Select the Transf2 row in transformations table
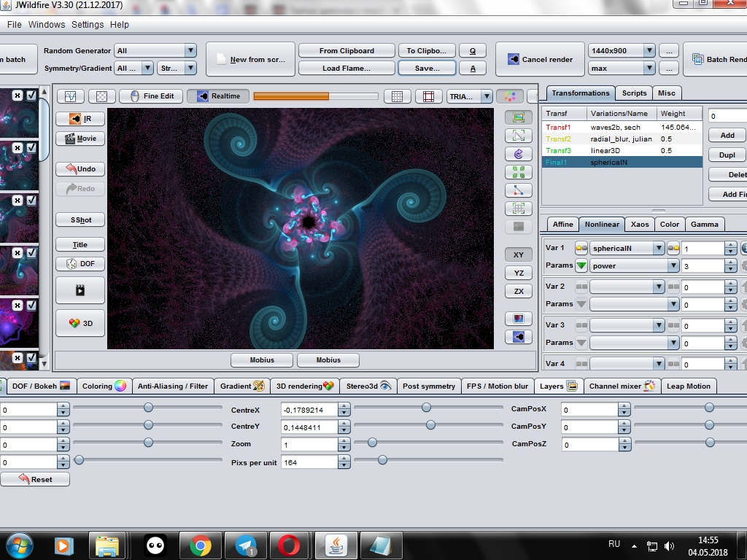Viewport: 747px width, 560px height. click(622, 139)
